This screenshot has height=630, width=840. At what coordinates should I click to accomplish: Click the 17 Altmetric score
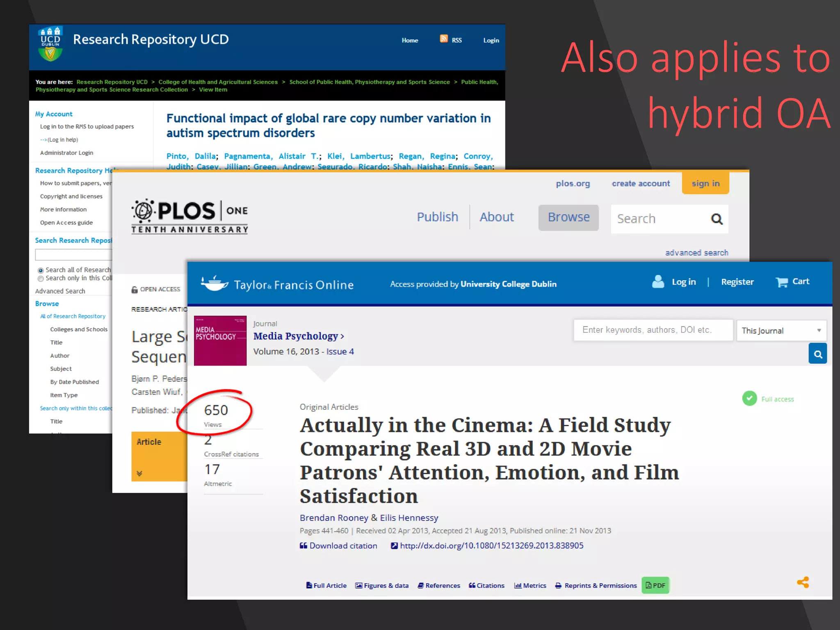click(212, 469)
